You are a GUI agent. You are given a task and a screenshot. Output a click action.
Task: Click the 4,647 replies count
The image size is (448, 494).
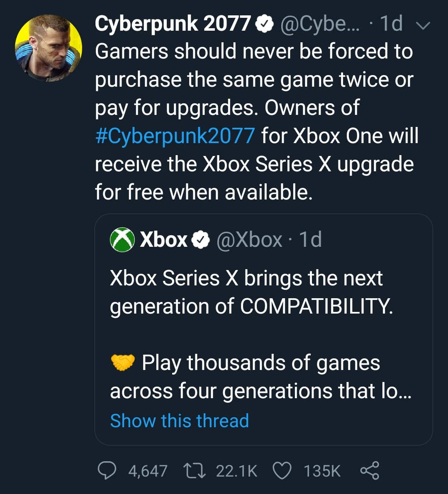click(x=148, y=471)
